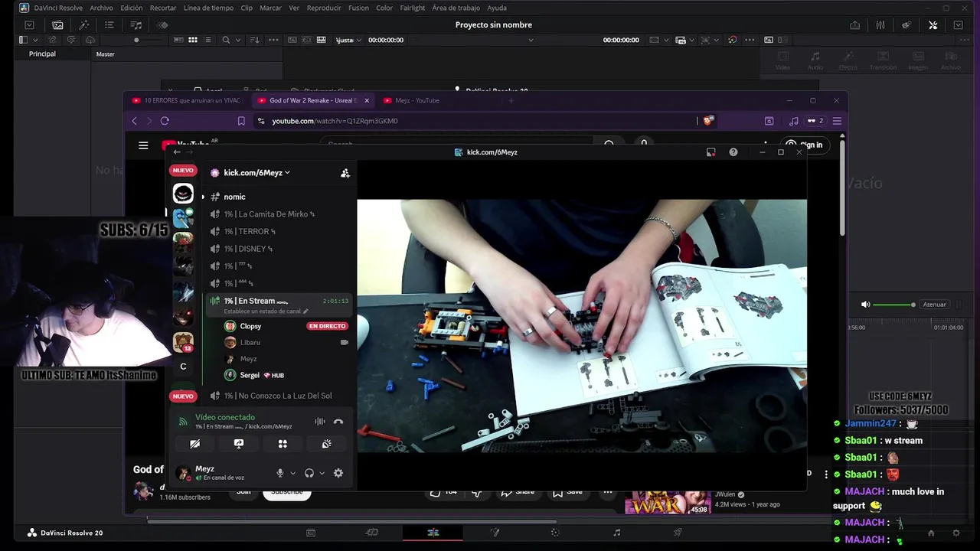This screenshot has width=980, height=551.
Task: Click the Principal bin in media pool
Action: click(42, 54)
